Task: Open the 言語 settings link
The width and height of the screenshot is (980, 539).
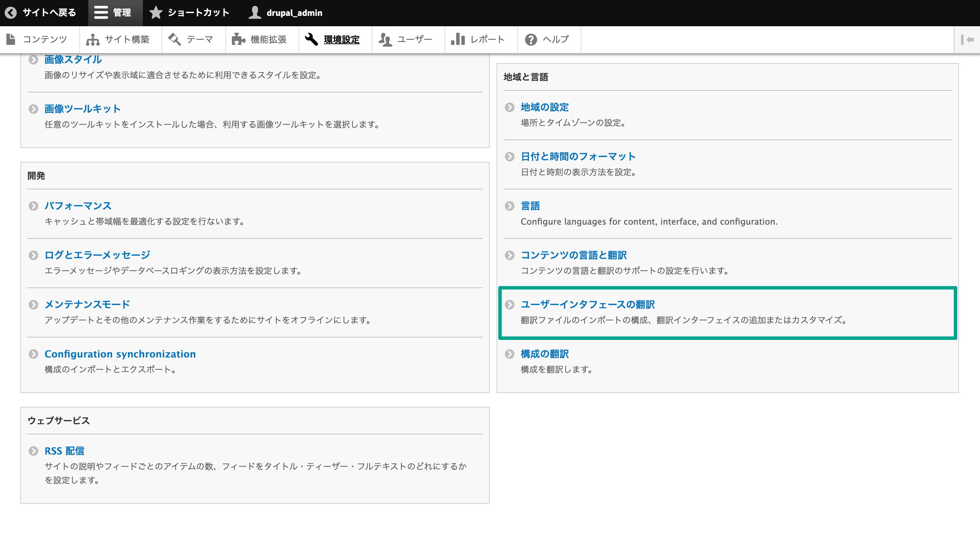Action: click(x=530, y=206)
